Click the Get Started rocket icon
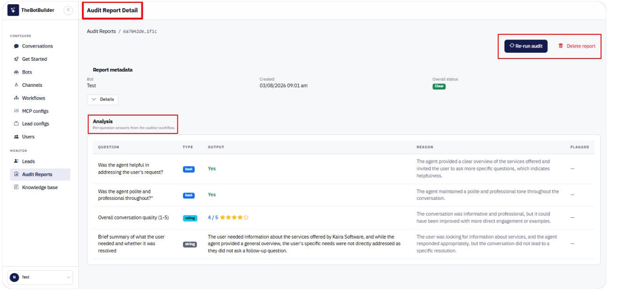Image resolution: width=644 pixels, height=290 pixels. [x=17, y=59]
